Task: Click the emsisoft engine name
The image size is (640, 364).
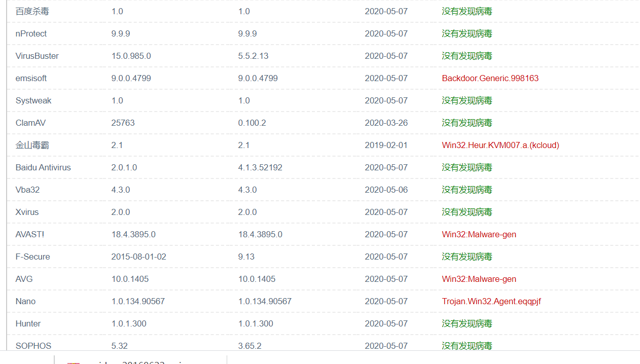Action: [31, 78]
